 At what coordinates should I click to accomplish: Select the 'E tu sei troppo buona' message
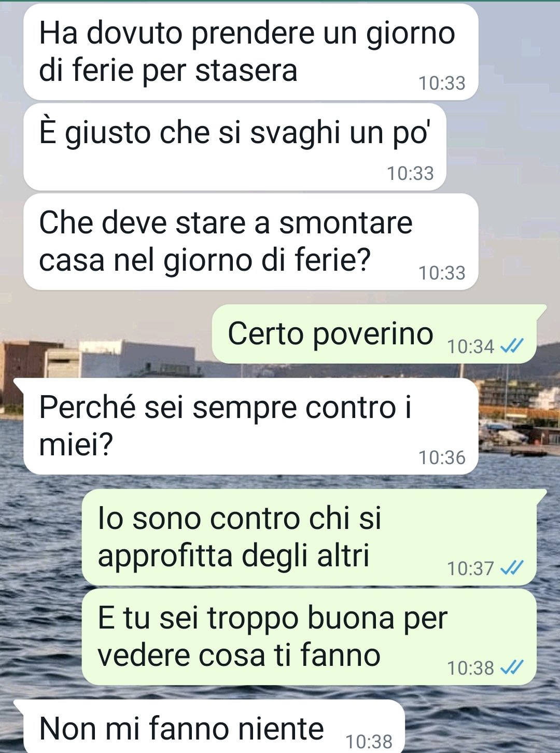(309, 637)
